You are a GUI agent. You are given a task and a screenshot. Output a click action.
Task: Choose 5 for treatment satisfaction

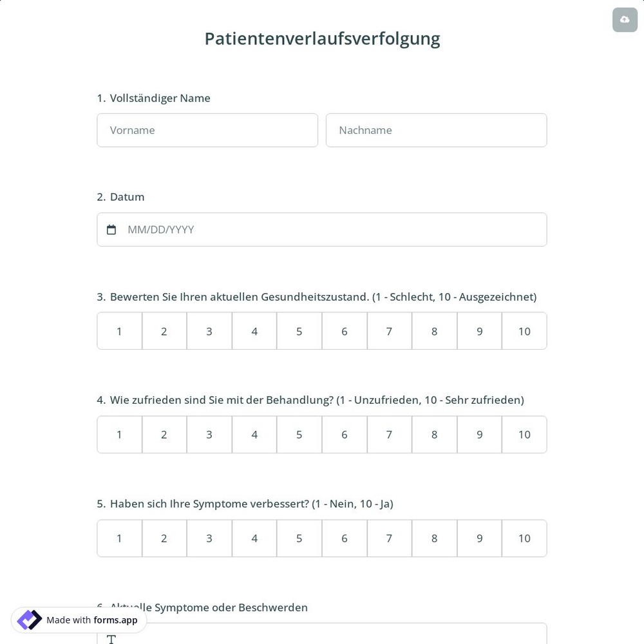299,434
